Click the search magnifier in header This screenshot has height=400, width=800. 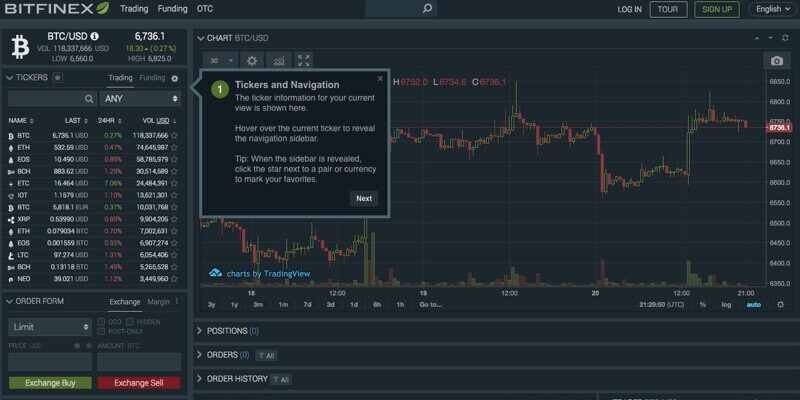click(427, 9)
